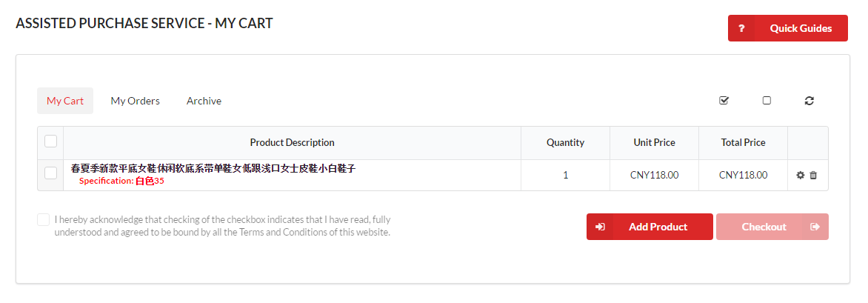Open product settings gear icon
Screen dimensions: 868x303
click(x=801, y=175)
